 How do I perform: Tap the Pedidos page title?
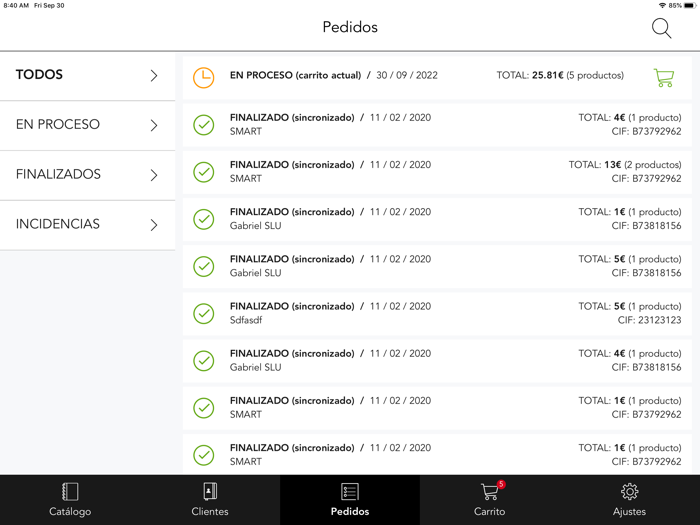click(350, 27)
